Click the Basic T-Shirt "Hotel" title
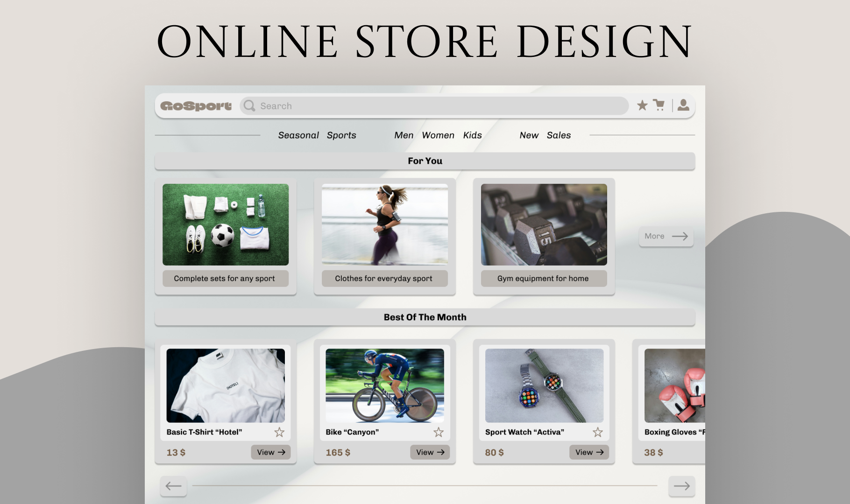Image resolution: width=850 pixels, height=504 pixels. pos(205,432)
